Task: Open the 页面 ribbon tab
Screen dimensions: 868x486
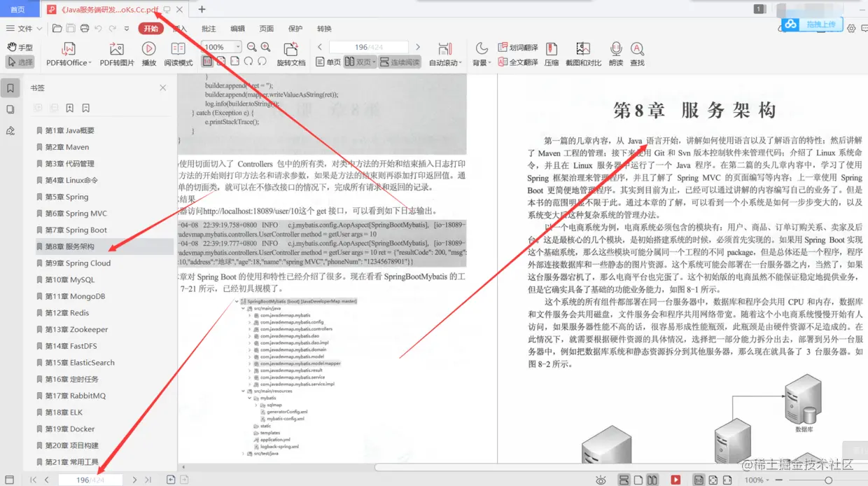Action: click(266, 29)
